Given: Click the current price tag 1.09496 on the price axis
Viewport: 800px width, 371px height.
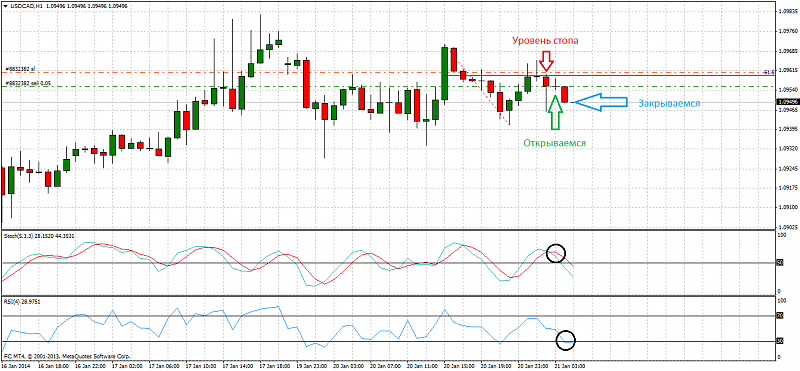Looking at the screenshot, I should 788,102.
